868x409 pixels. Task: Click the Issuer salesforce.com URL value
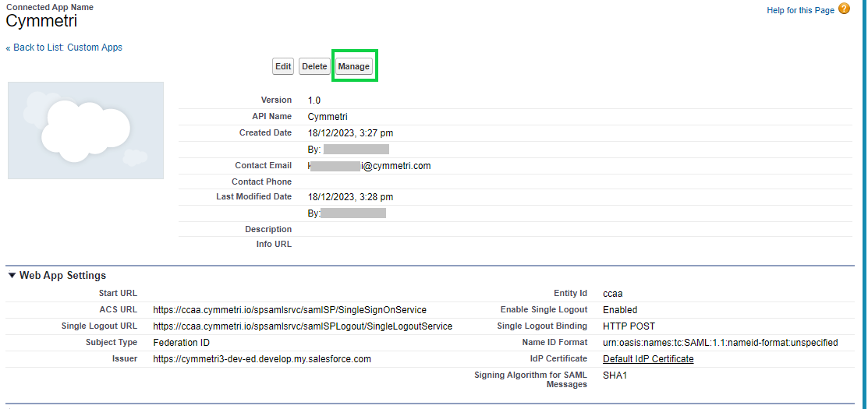point(262,359)
